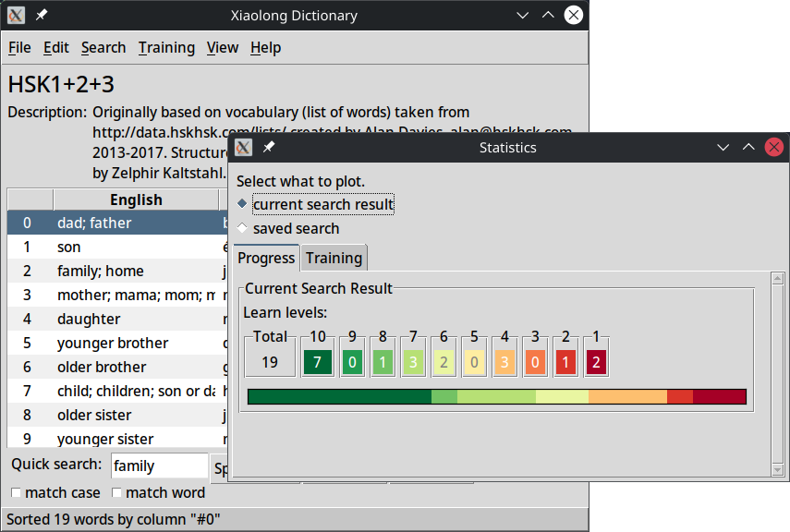Select the 'current search result' radio button
Viewport: 790px width, 532px height.
[242, 203]
